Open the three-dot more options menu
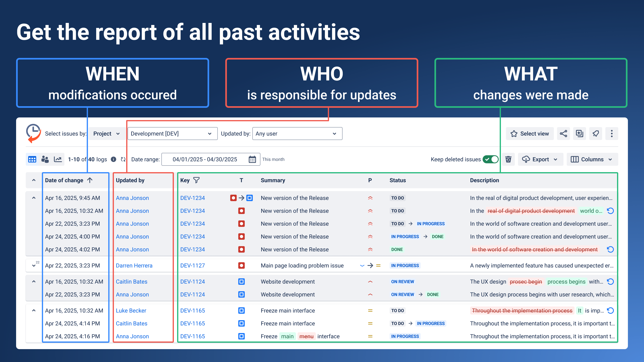This screenshot has width=644, height=362. coord(612,133)
